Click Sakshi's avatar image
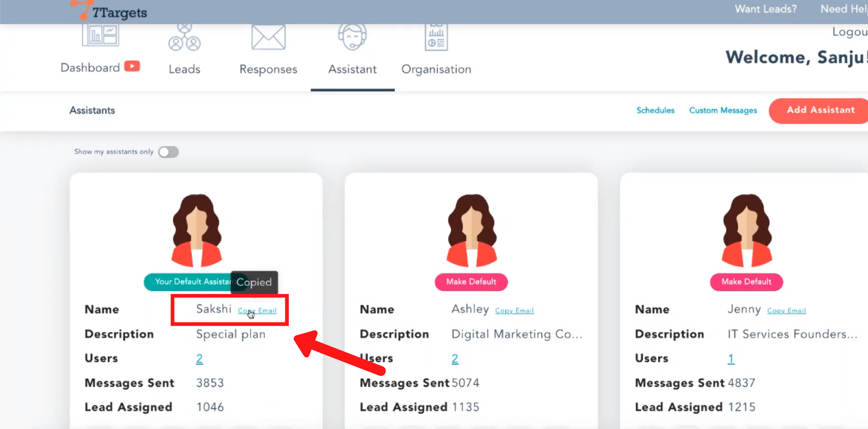The width and height of the screenshot is (868, 429). click(196, 230)
